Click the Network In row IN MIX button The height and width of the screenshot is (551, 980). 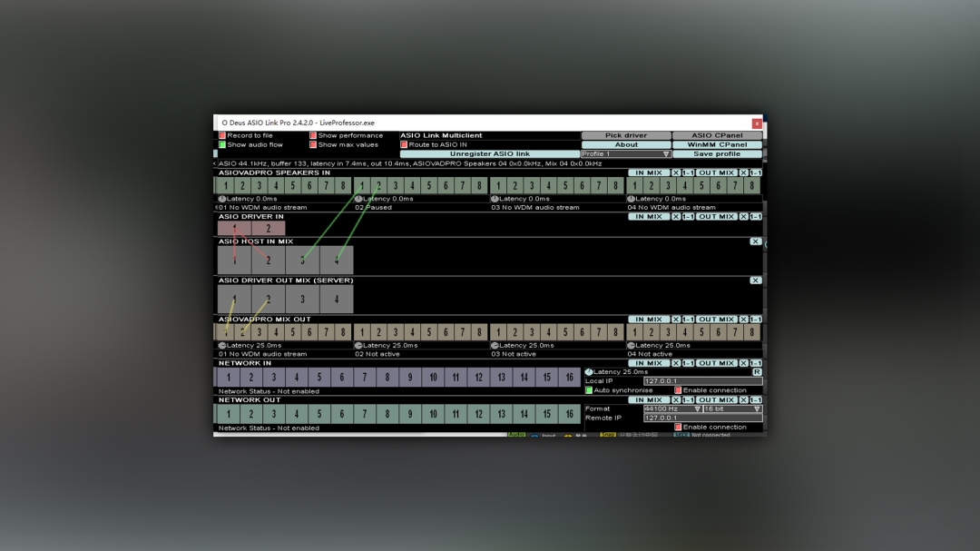coord(649,363)
